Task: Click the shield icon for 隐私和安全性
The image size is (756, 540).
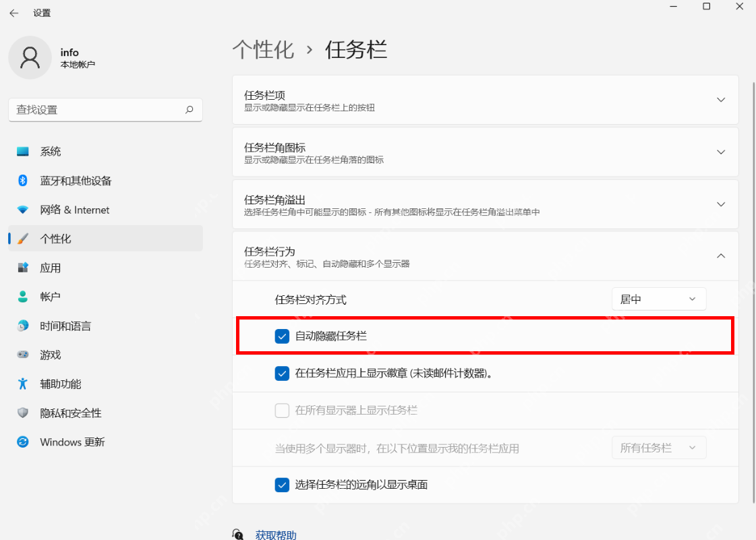Action: tap(23, 413)
